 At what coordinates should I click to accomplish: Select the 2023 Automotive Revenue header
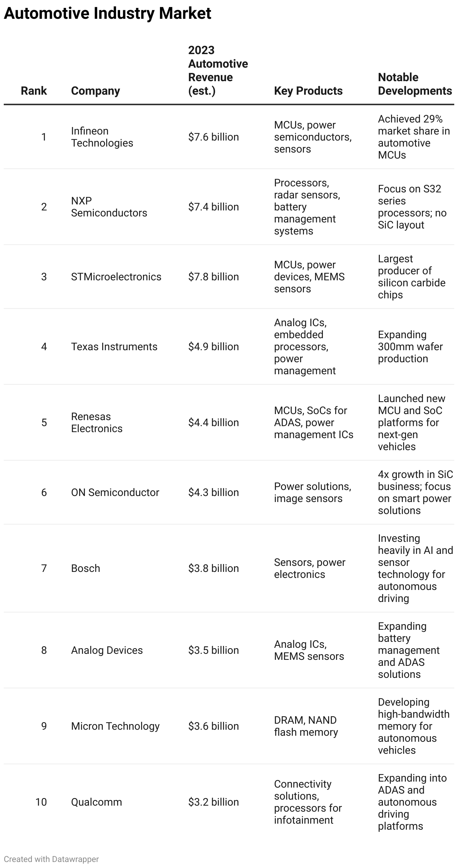218,70
